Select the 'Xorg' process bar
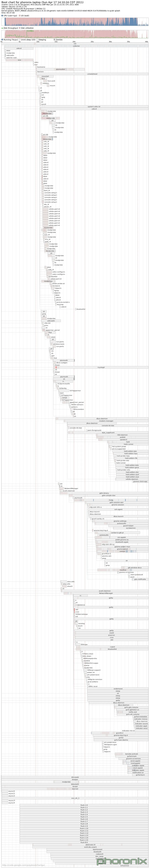Viewport: 150px width, 868px height. tap(111, 500)
